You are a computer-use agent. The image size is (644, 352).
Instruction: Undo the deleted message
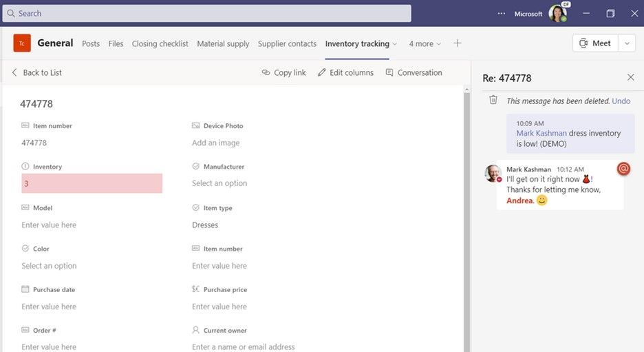click(621, 101)
